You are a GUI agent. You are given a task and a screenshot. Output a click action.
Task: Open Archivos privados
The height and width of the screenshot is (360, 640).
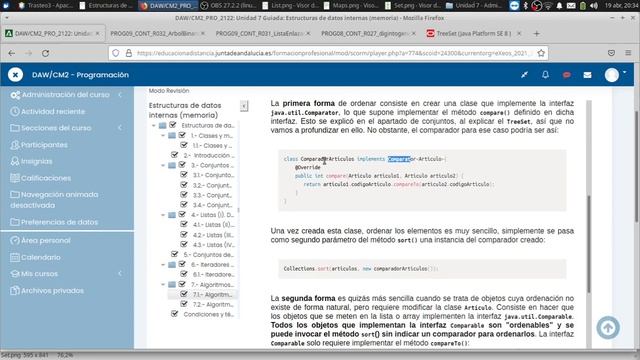pos(52,291)
